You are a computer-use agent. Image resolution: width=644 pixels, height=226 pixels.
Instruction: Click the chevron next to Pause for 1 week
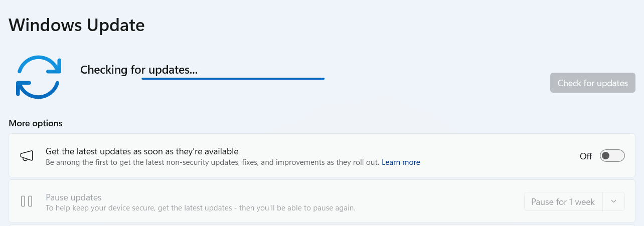[x=614, y=201]
